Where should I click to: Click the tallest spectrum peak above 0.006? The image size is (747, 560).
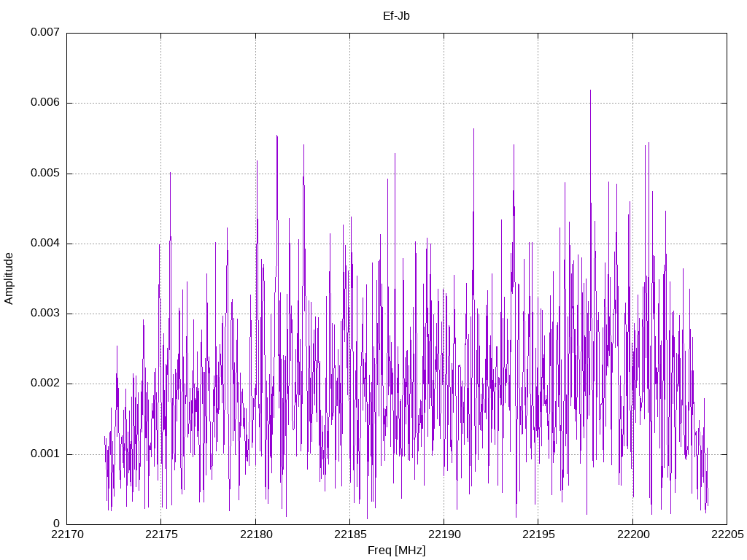click(590, 96)
